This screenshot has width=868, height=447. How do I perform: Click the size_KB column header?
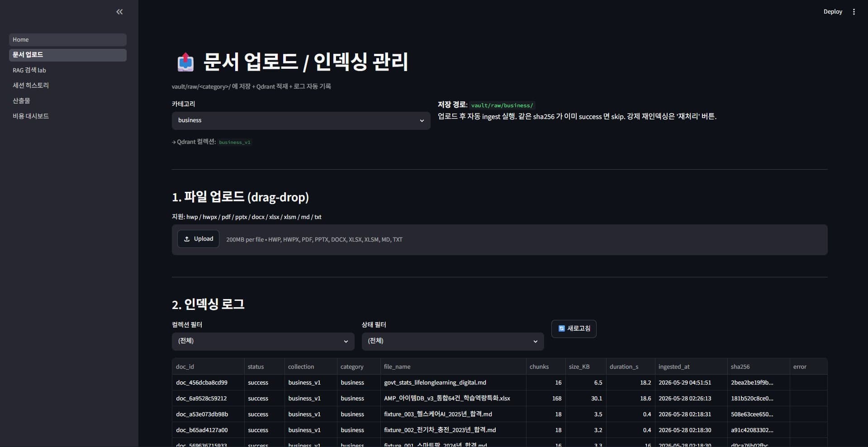586,366
